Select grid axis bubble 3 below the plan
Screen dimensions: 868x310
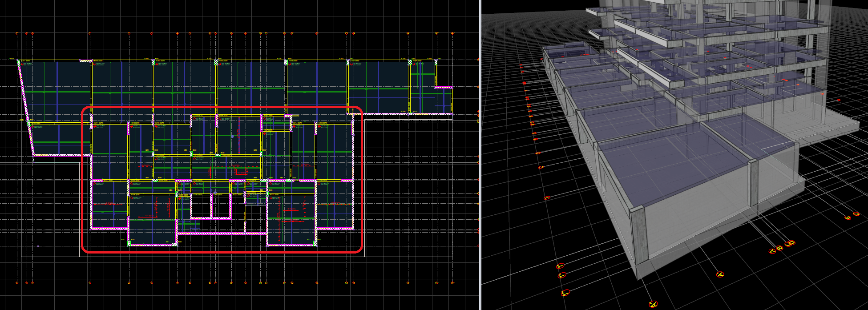pos(152,282)
